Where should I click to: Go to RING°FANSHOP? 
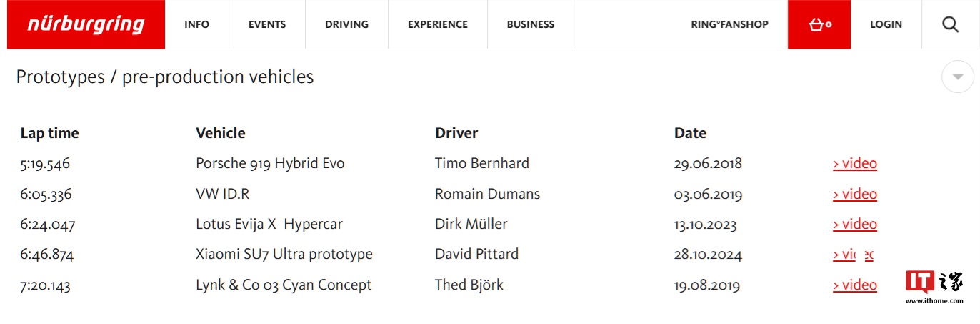pos(729,24)
